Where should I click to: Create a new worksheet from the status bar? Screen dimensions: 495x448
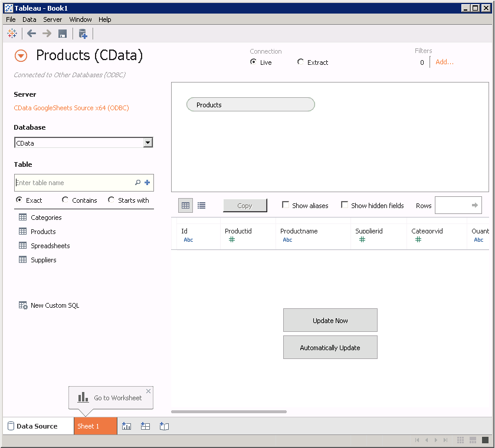coord(126,426)
